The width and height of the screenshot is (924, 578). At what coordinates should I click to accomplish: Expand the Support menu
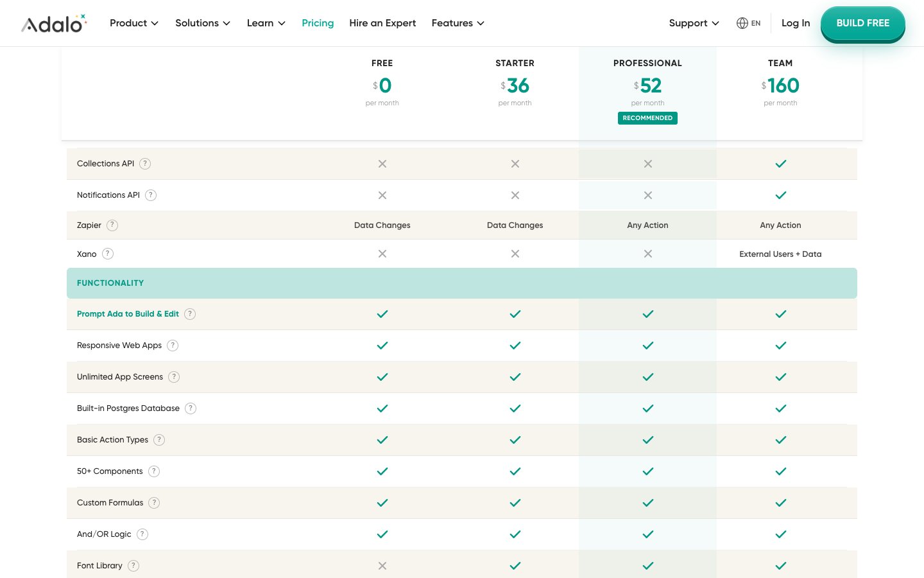pos(694,23)
